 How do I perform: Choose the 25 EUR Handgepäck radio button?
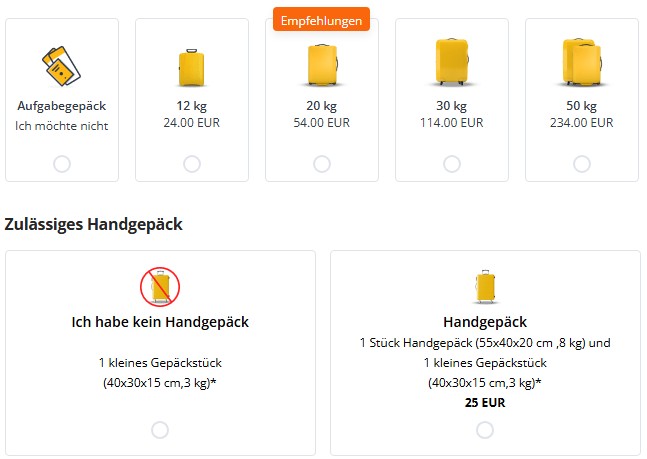485,430
